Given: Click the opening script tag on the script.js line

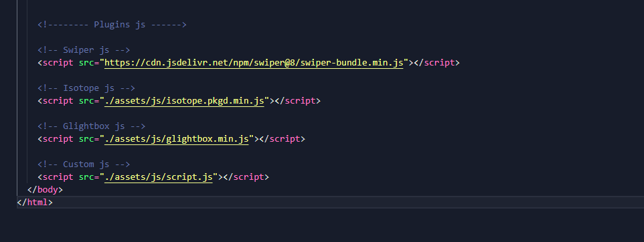Looking at the screenshot, I should tap(56, 177).
